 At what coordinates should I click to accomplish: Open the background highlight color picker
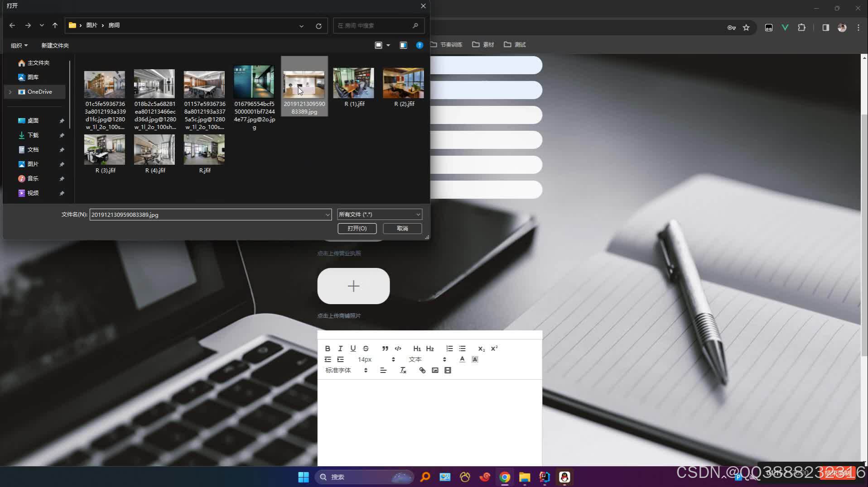475,359
